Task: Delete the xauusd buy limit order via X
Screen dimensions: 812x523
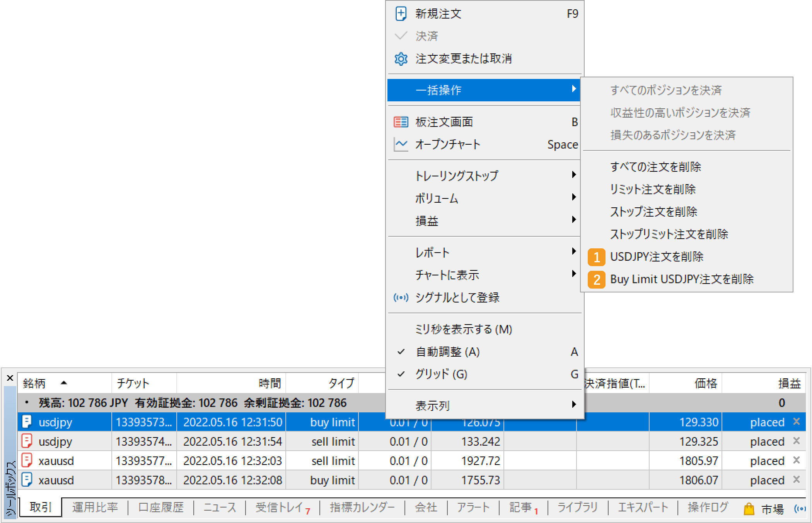Action: tap(797, 480)
